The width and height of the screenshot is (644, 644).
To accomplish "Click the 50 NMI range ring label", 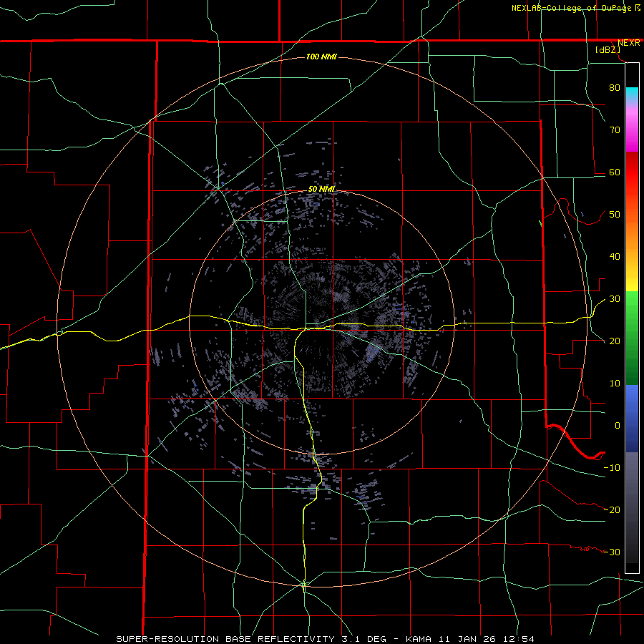I will pos(321,189).
